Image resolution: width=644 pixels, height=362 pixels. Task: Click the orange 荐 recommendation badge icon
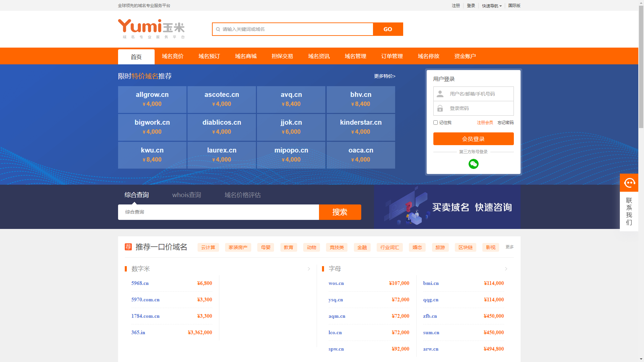click(128, 247)
